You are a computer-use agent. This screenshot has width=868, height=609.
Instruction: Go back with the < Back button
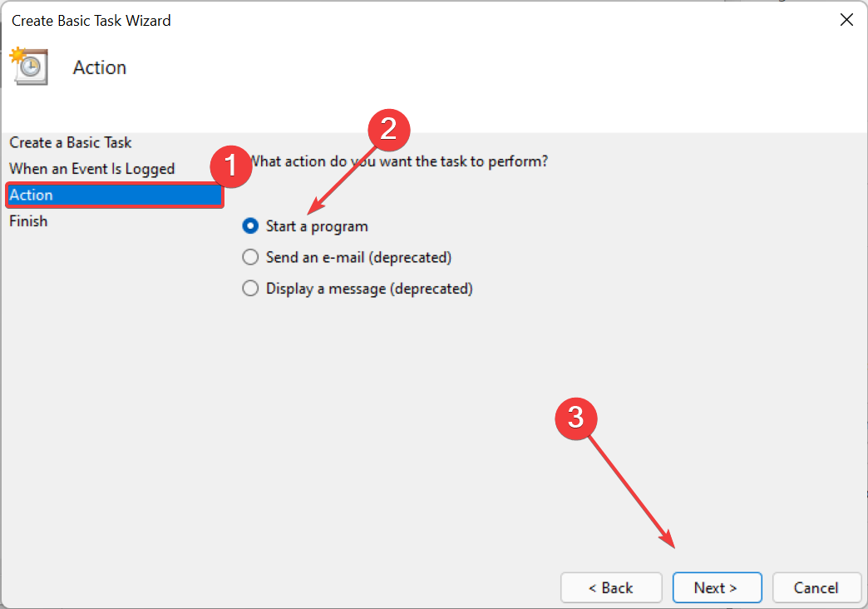(611, 587)
